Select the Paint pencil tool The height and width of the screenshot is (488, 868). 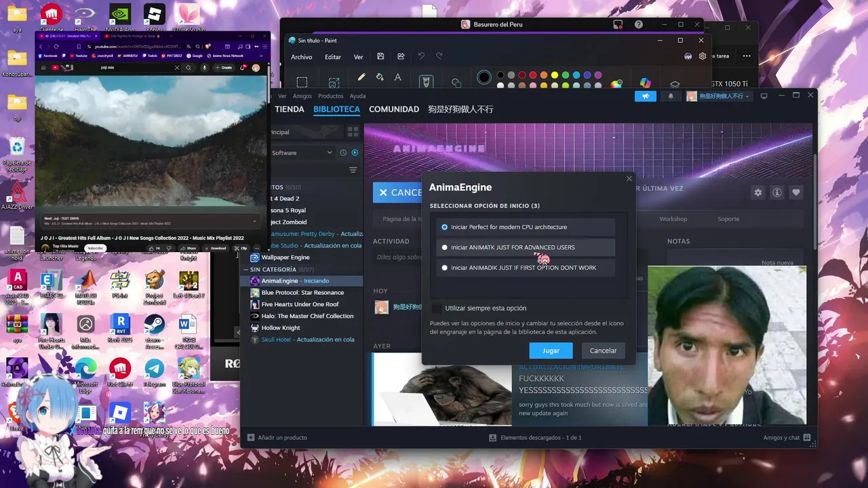tap(361, 78)
